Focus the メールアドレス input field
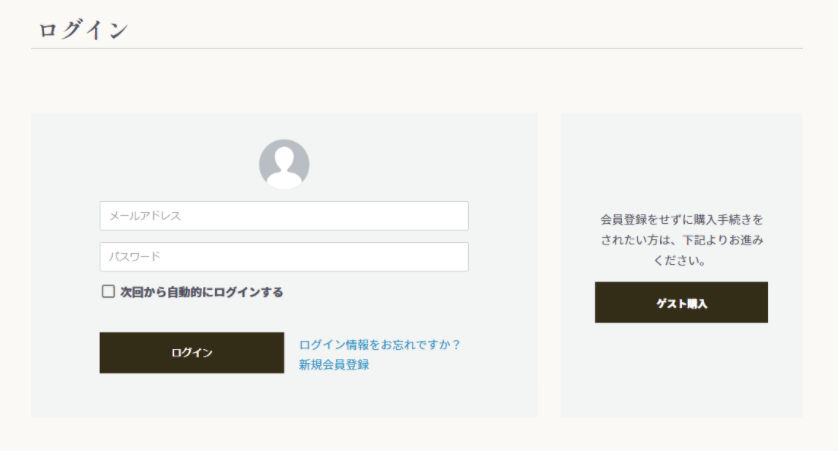The height and width of the screenshot is (451, 838). coord(284,216)
